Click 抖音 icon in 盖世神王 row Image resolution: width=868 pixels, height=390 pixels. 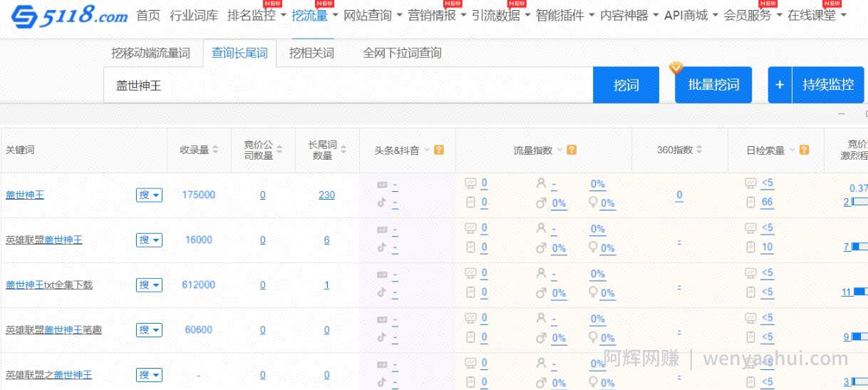point(382,202)
